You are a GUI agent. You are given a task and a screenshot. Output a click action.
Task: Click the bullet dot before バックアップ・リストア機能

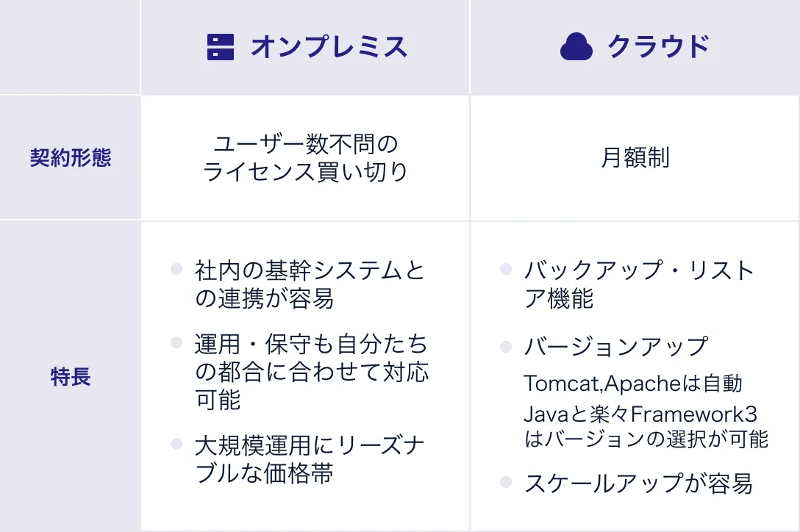(x=505, y=269)
